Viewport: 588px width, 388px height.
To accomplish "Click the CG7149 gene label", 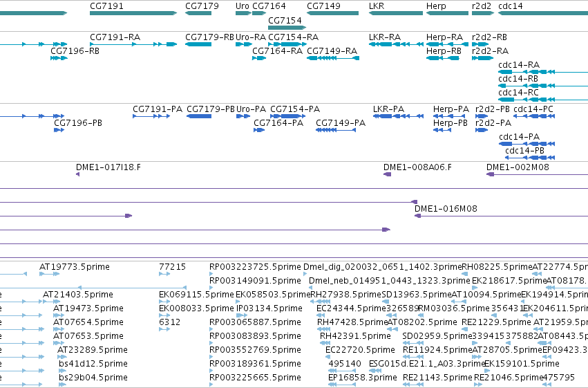I will tap(323, 6).
